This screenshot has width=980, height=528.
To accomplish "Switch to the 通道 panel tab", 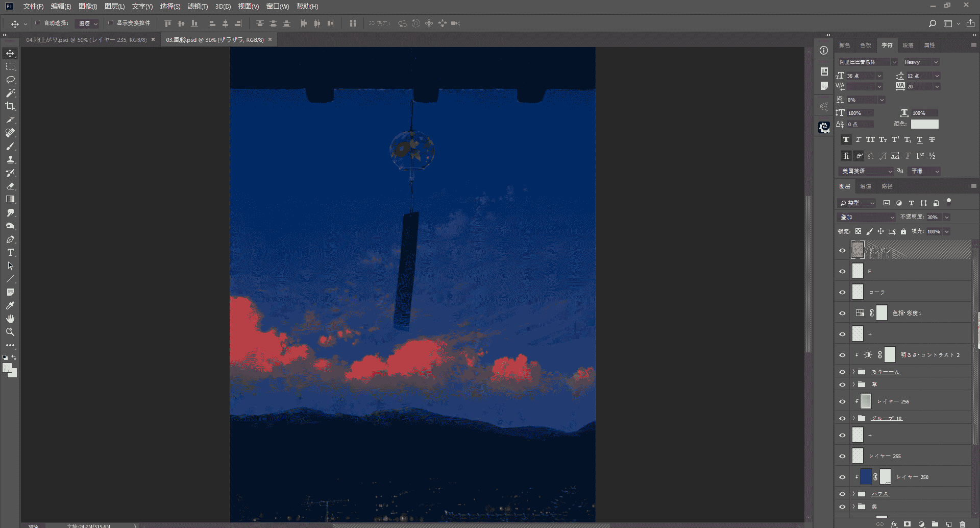I will coord(866,186).
